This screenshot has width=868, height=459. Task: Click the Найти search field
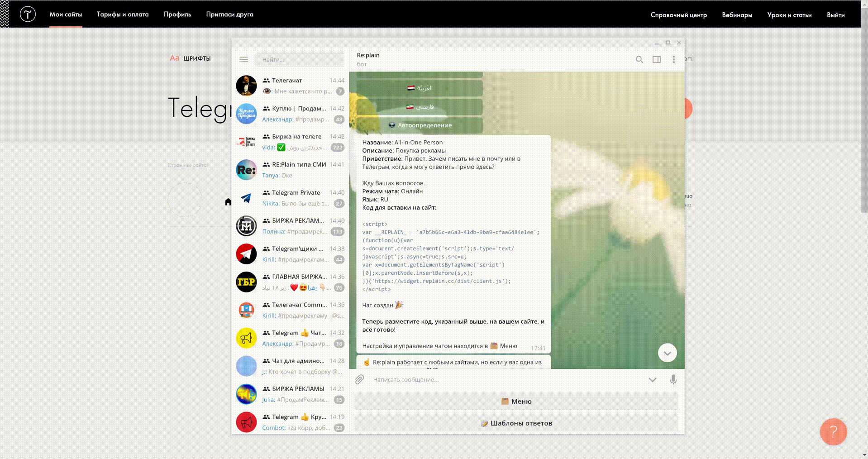pyautogui.click(x=300, y=59)
